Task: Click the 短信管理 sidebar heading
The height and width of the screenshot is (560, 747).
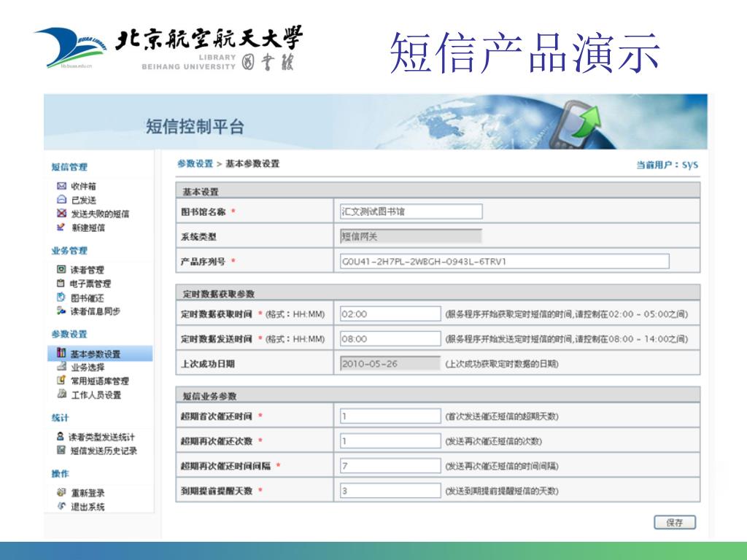Action: click(69, 167)
